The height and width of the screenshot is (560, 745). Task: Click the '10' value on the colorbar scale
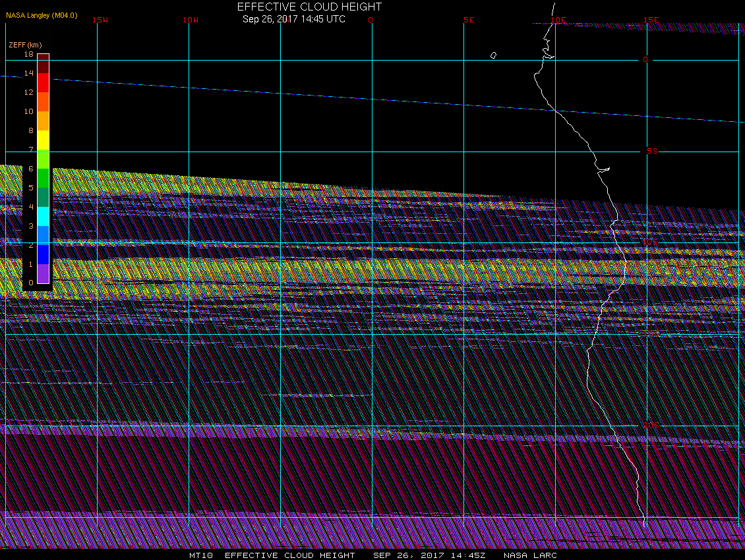click(29, 111)
